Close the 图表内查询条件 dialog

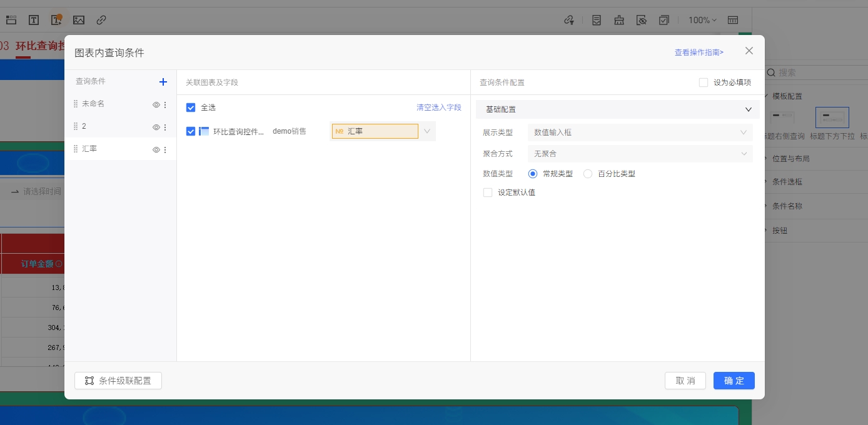[749, 51]
